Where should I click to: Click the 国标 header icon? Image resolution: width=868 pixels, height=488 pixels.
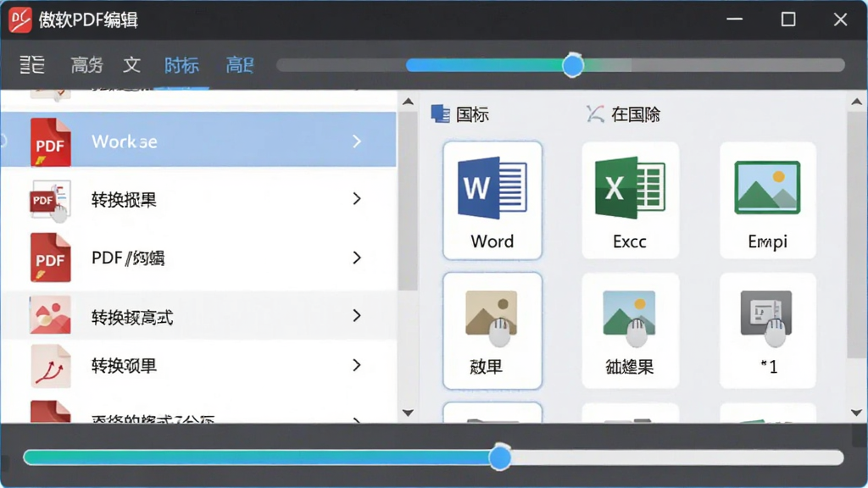point(441,114)
